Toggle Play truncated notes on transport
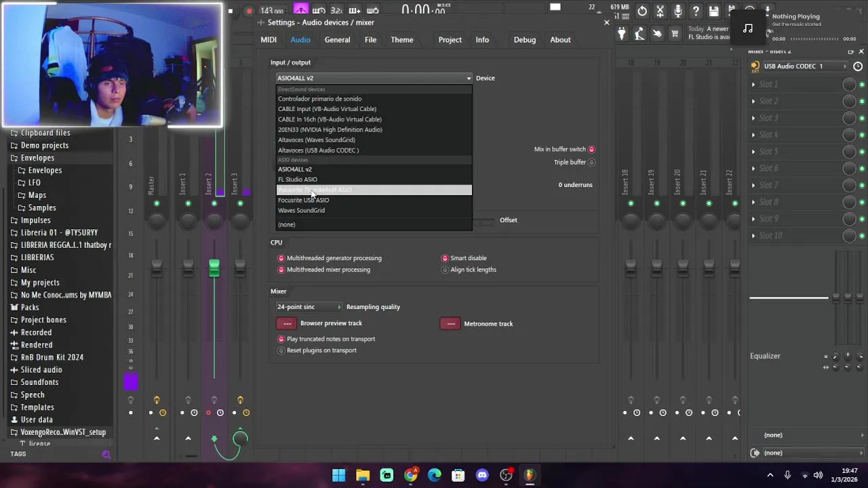Screen dimensions: 868x488 (x=281, y=339)
